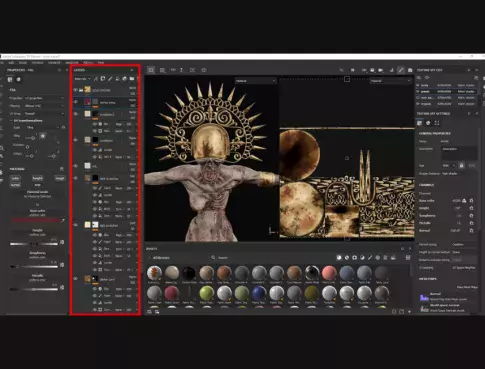Toggle the rough channel button under Material
485x369 pixels.
(60, 178)
